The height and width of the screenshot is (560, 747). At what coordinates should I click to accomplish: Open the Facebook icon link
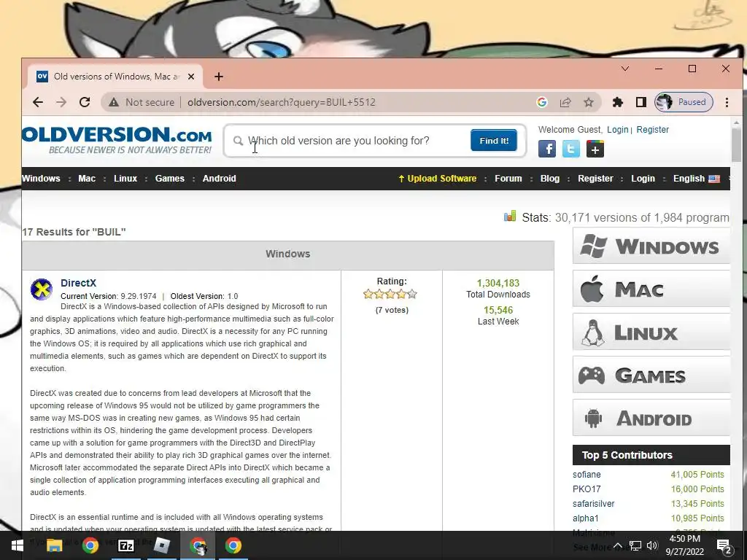pyautogui.click(x=547, y=149)
